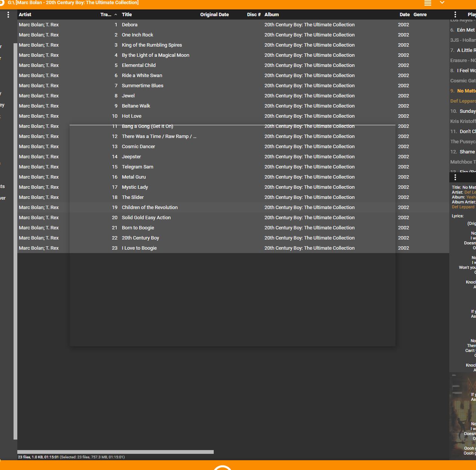
Task: Click the Album column header
Action: coord(272,15)
